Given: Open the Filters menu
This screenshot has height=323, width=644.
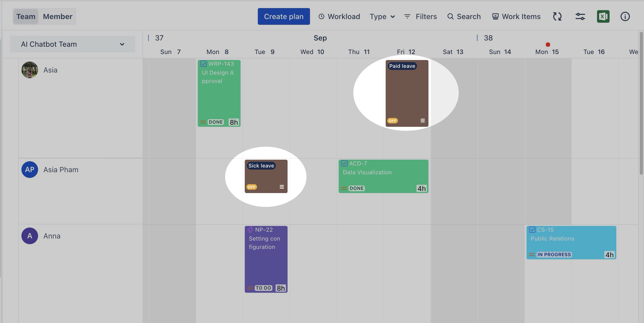Looking at the screenshot, I should coord(420,16).
